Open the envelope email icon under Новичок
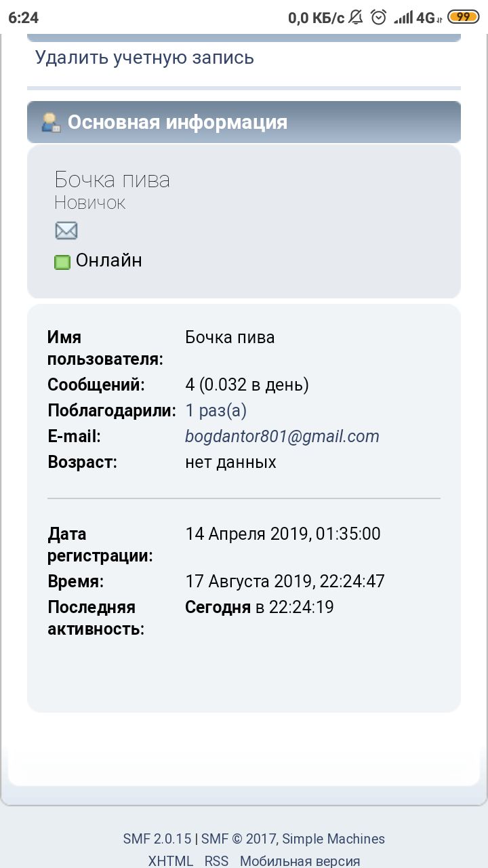The image size is (488, 868). point(66,231)
